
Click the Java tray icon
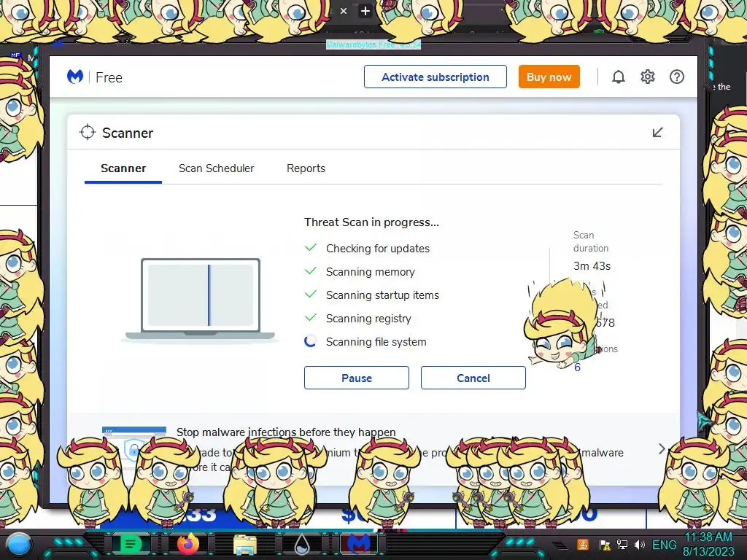point(583,544)
